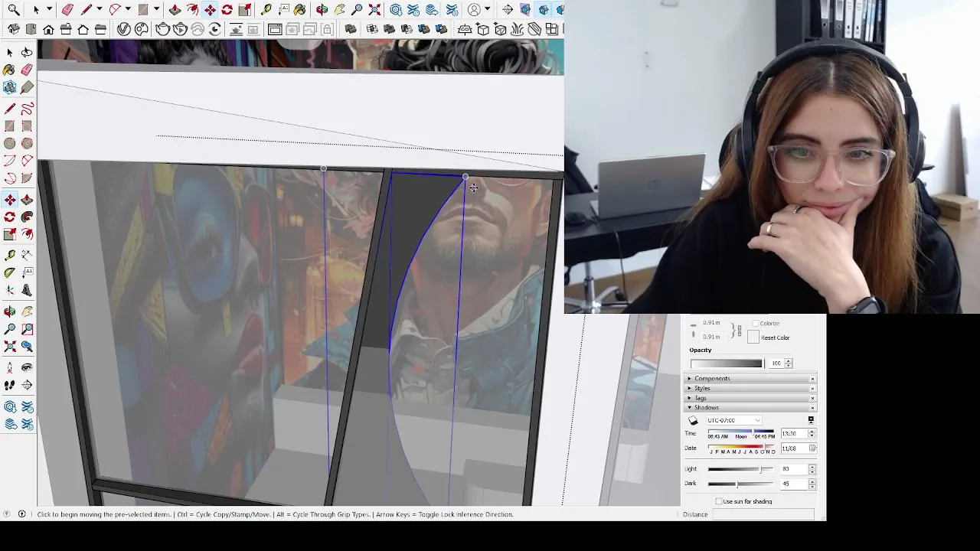The image size is (980, 551).
Task: Select the 3D Text tool in left toolbar
Action: [27, 290]
